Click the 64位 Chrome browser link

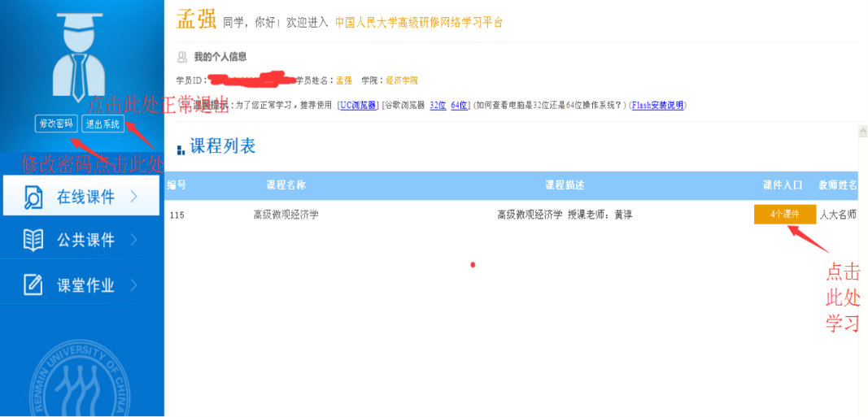coord(460,105)
